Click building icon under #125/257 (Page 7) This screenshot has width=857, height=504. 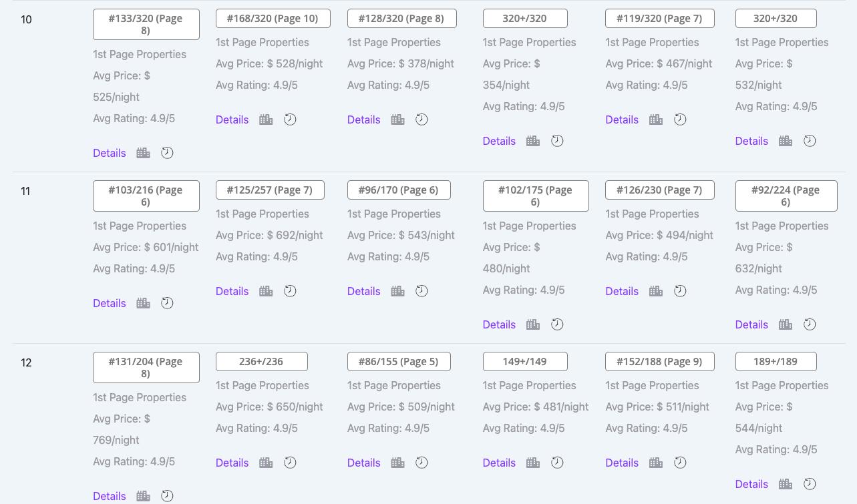click(266, 291)
